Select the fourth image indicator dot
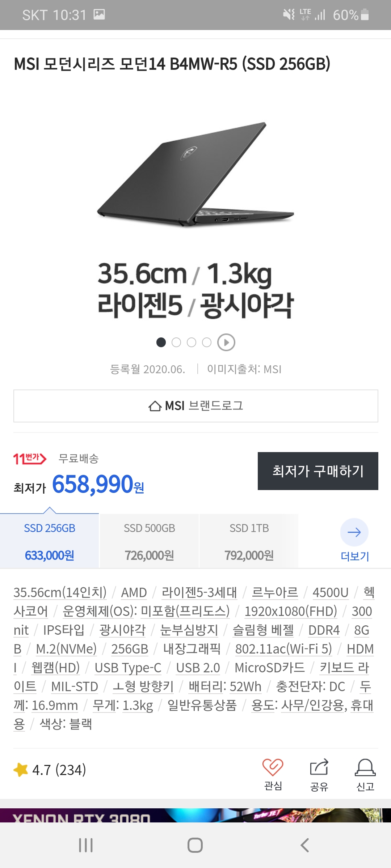This screenshot has width=391, height=868. (207, 342)
